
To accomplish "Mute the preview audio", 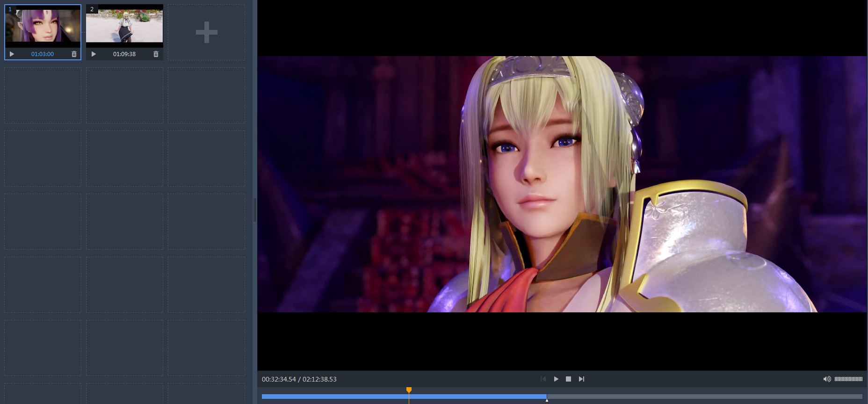I will [827, 379].
